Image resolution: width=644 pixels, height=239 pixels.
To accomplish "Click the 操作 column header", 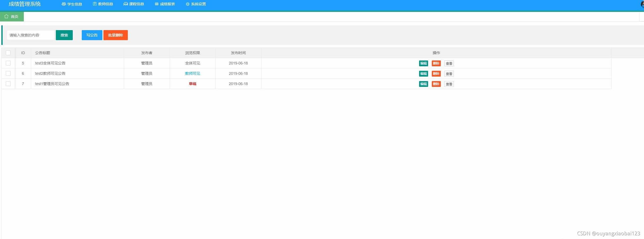I will tap(436, 53).
